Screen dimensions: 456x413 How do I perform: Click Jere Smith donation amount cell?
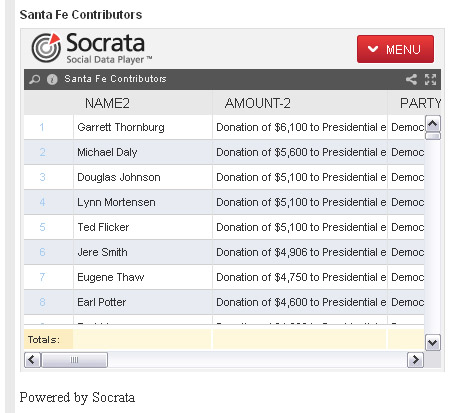click(300, 252)
